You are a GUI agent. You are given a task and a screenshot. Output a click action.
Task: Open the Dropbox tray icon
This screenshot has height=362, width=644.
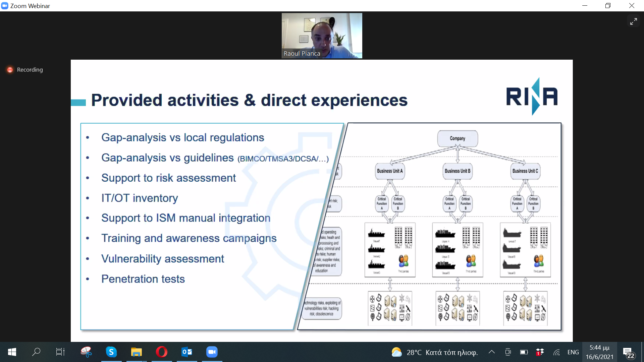point(540,352)
